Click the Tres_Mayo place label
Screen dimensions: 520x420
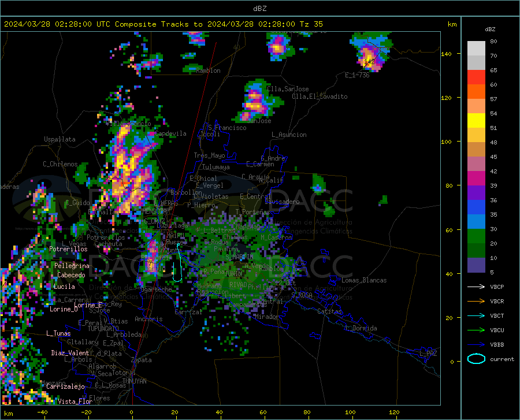pos(209,155)
